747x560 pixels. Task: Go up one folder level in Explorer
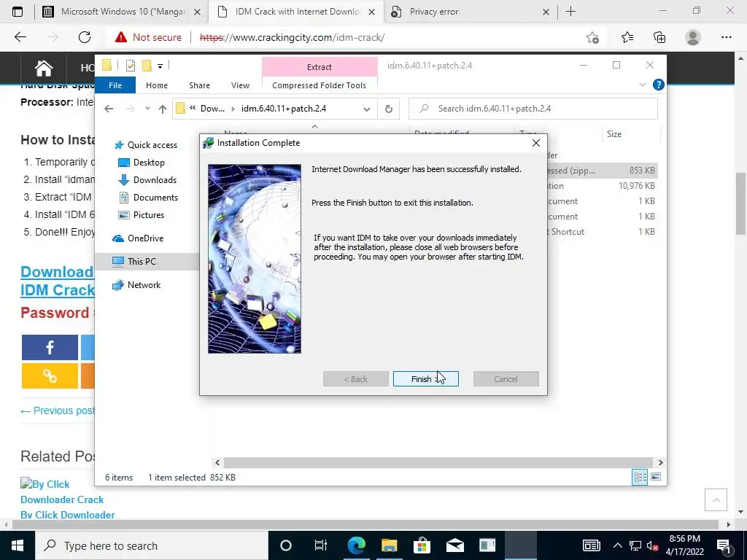[163, 109]
